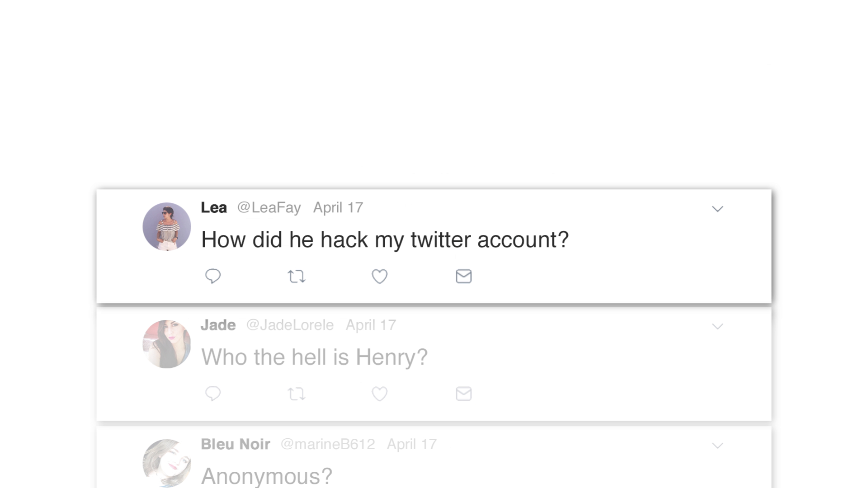Reply to Jade's tweet about Henry

213,394
